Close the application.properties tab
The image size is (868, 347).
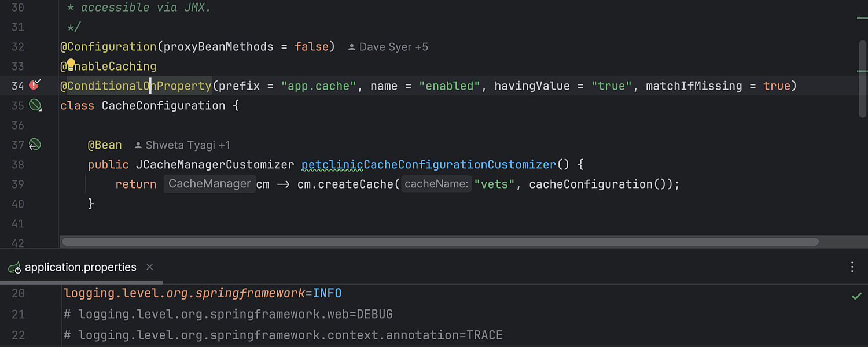pyautogui.click(x=149, y=267)
